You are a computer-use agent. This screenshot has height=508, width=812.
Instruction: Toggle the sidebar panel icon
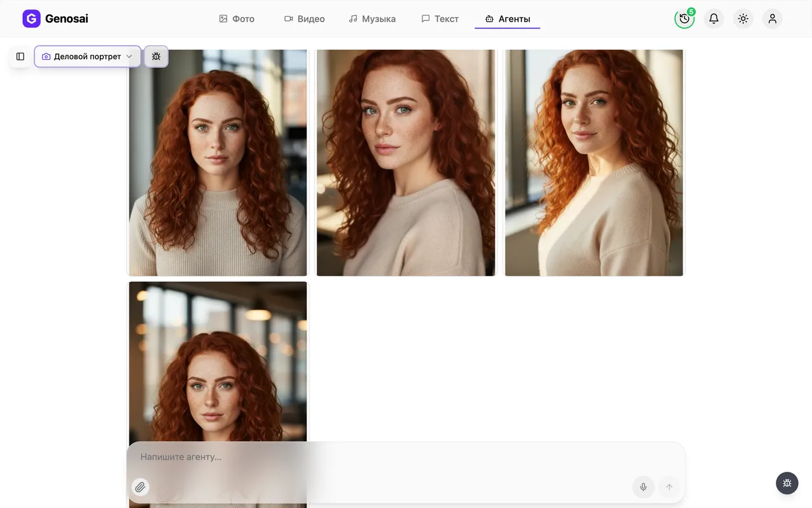(20, 57)
